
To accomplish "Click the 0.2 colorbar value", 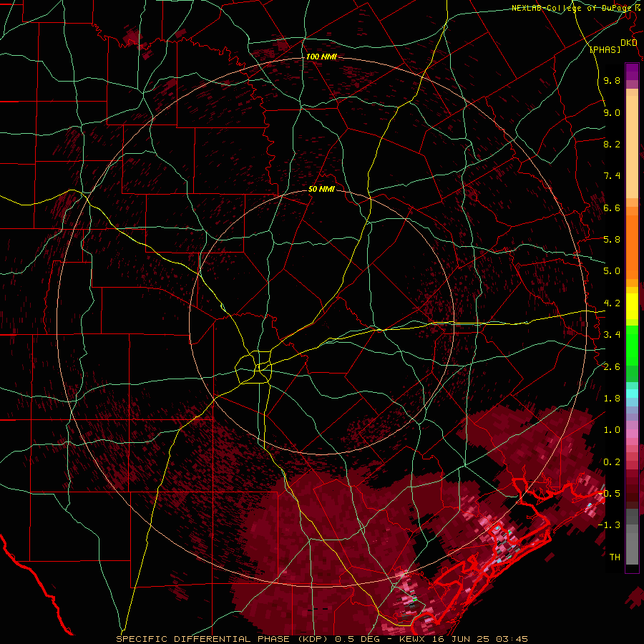I will [x=612, y=462].
